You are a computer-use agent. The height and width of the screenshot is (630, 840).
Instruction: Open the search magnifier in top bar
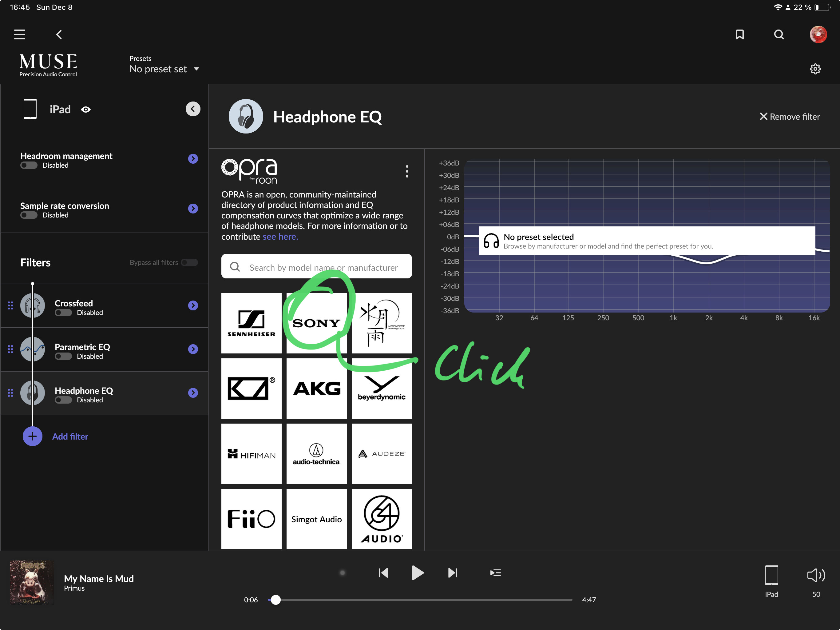click(x=779, y=34)
